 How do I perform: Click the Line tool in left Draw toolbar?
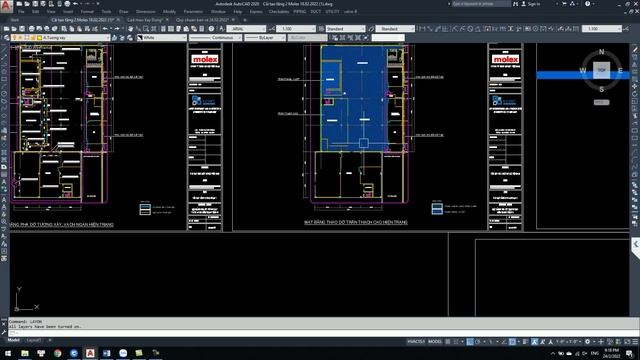pyautogui.click(x=4, y=49)
